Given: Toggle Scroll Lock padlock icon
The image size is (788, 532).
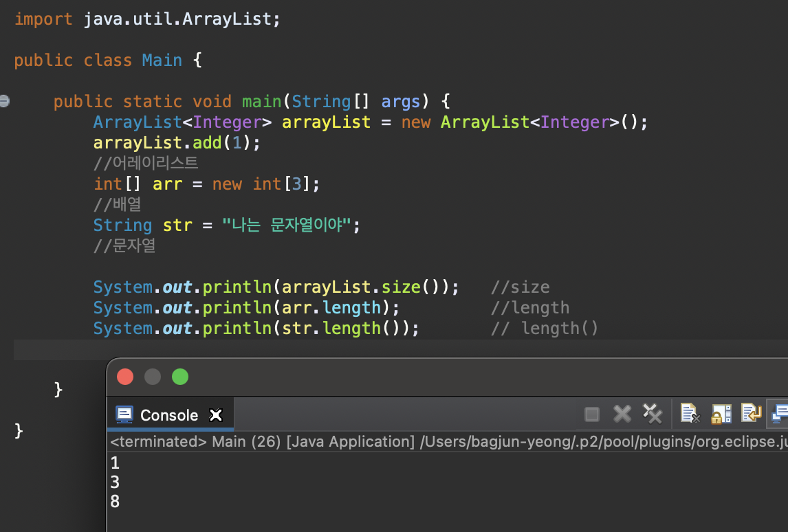Looking at the screenshot, I should point(721,414).
